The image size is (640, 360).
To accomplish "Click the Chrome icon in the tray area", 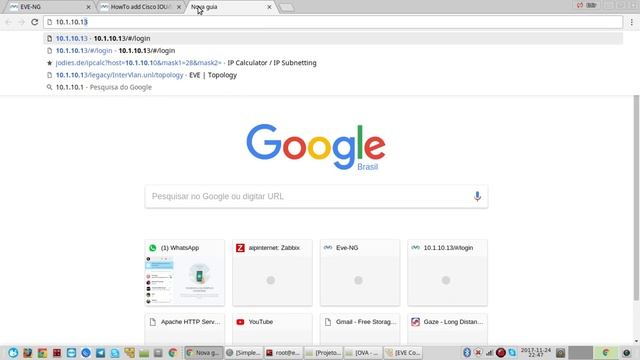I will (606, 353).
